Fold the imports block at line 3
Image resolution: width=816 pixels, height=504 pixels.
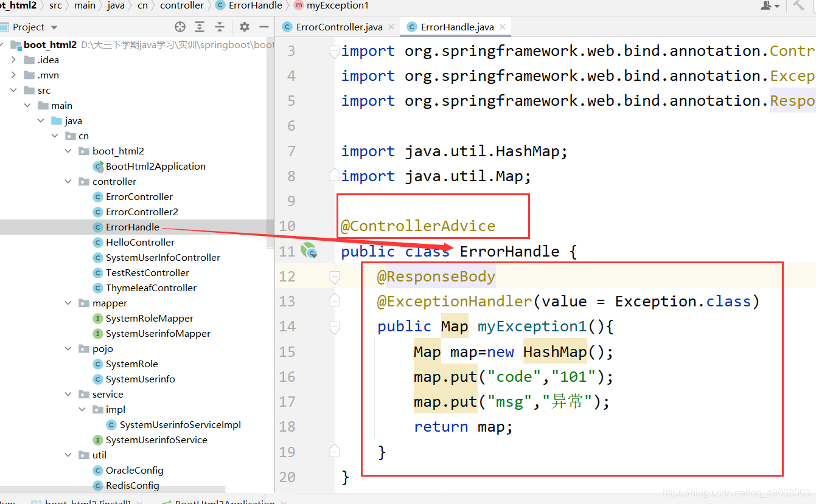click(333, 52)
